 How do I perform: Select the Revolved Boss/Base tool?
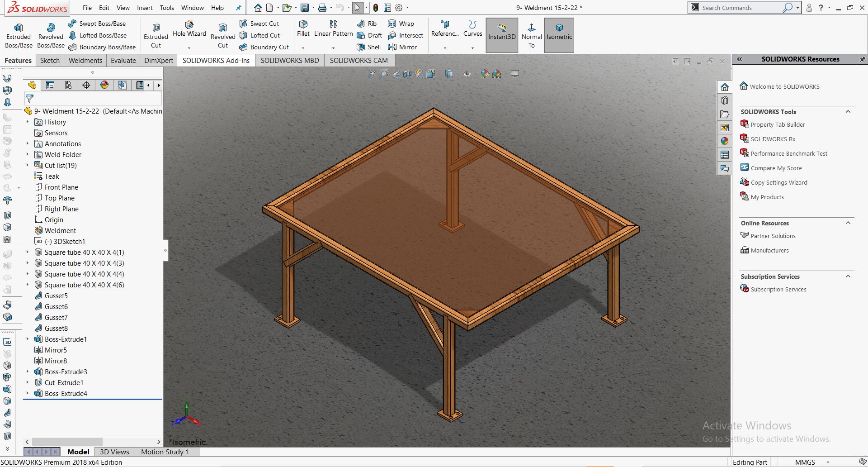[51, 36]
